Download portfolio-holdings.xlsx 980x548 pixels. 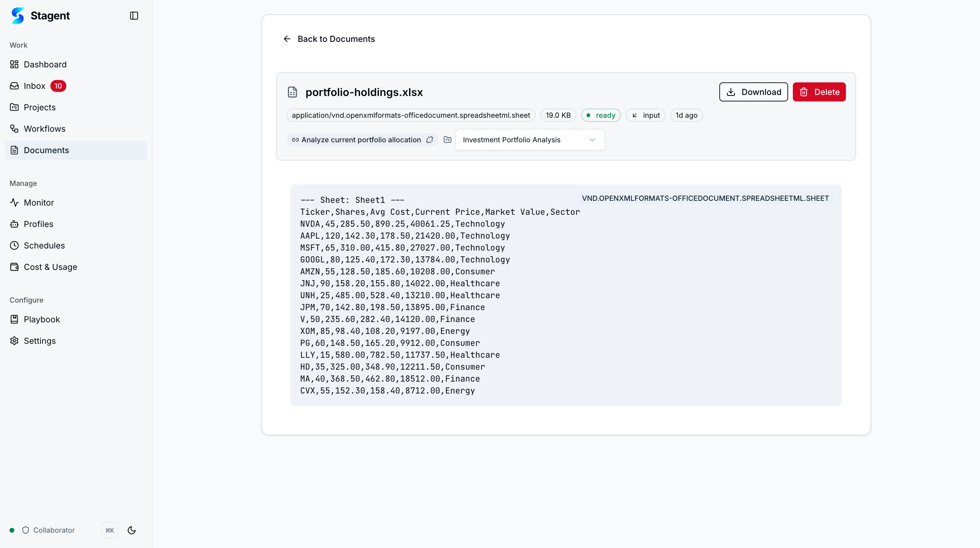click(753, 92)
